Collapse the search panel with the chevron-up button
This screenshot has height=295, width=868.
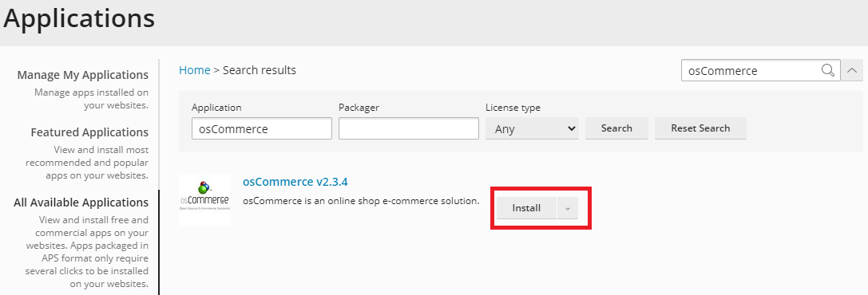click(x=852, y=70)
